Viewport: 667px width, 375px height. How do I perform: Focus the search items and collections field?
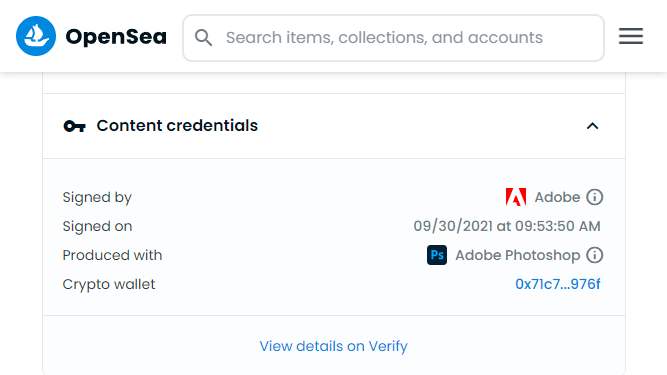pyautogui.click(x=393, y=38)
